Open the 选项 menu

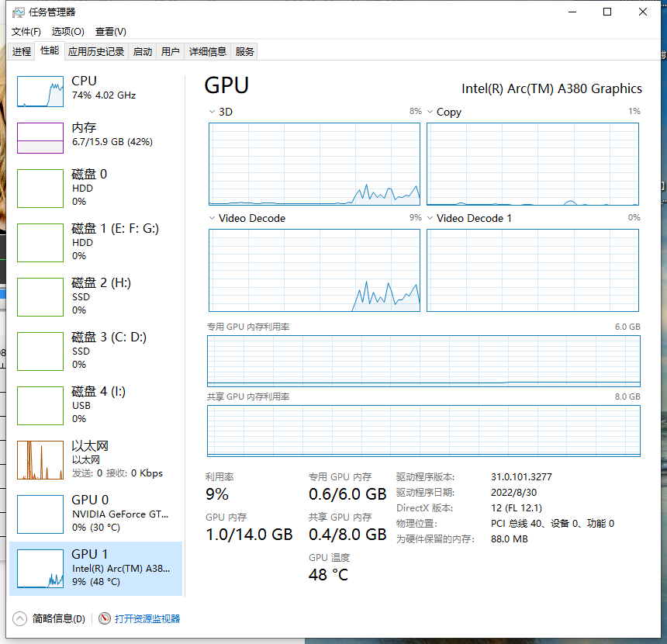tap(67, 32)
